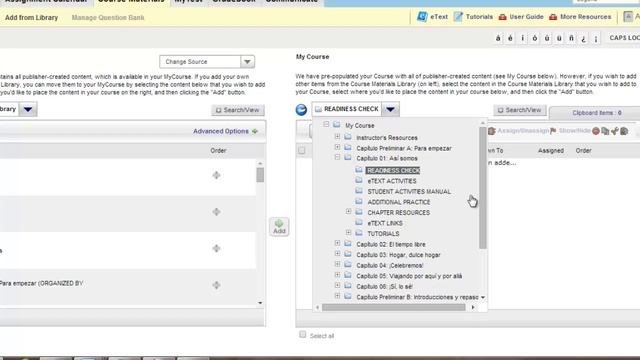Select the eTEXT LINKS folder

pos(385,223)
